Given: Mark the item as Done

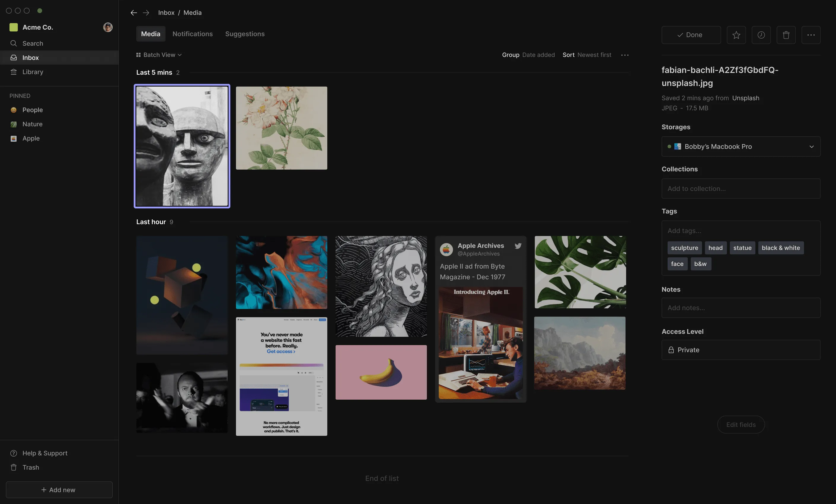Looking at the screenshot, I should (x=691, y=35).
